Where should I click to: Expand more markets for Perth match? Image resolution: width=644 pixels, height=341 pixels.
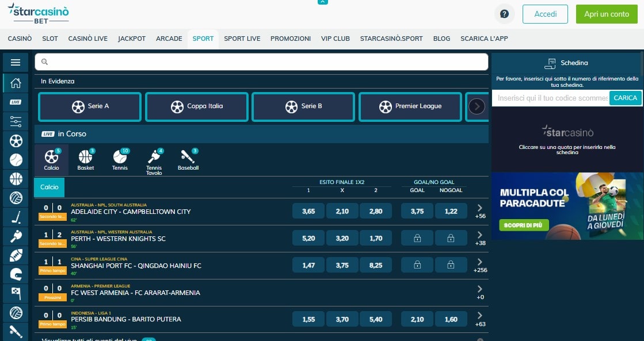tap(480, 239)
